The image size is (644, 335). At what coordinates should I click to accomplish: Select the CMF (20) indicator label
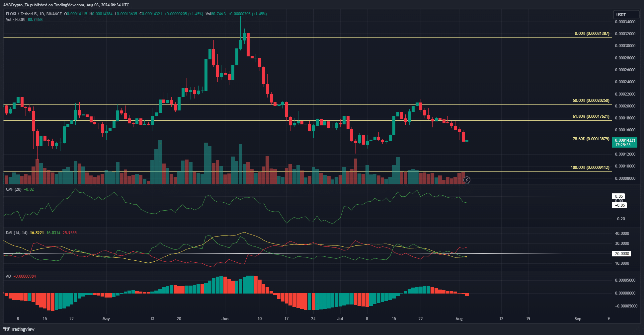14,189
